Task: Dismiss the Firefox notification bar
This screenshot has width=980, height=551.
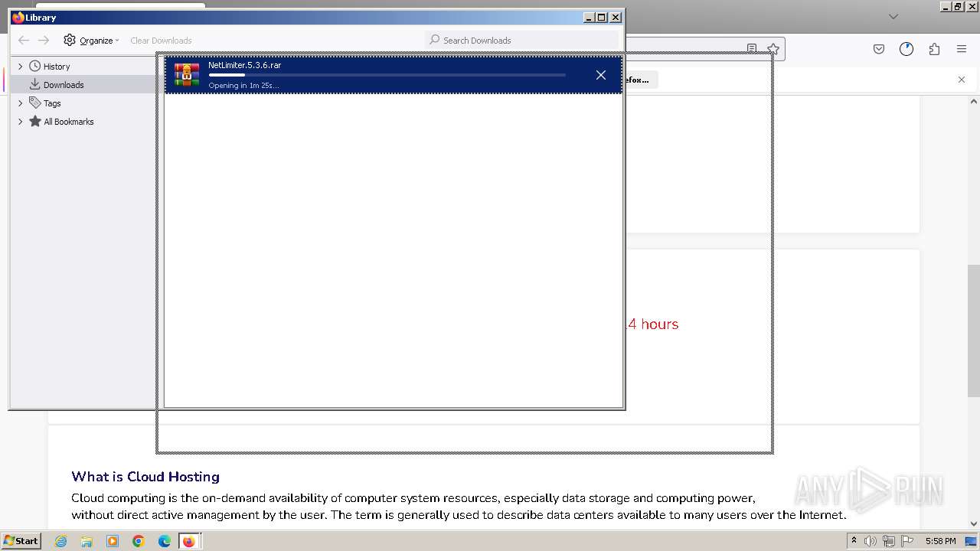Action: click(962, 80)
